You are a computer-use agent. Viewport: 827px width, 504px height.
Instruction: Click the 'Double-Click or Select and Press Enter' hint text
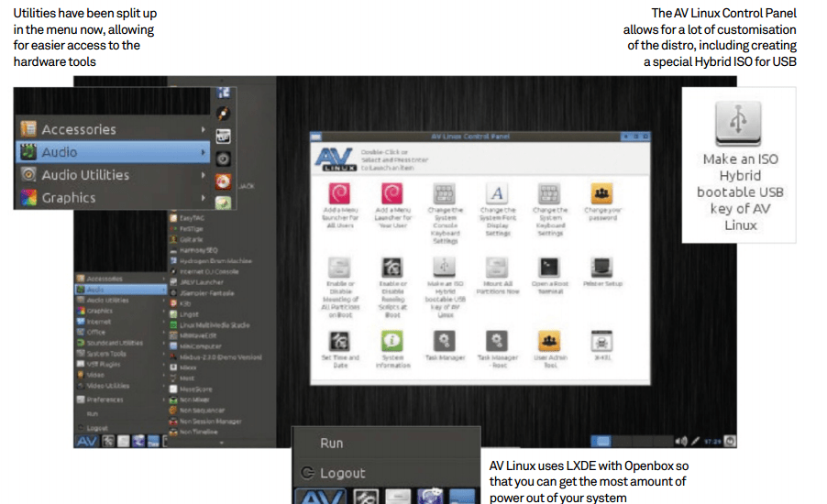pos(394,159)
